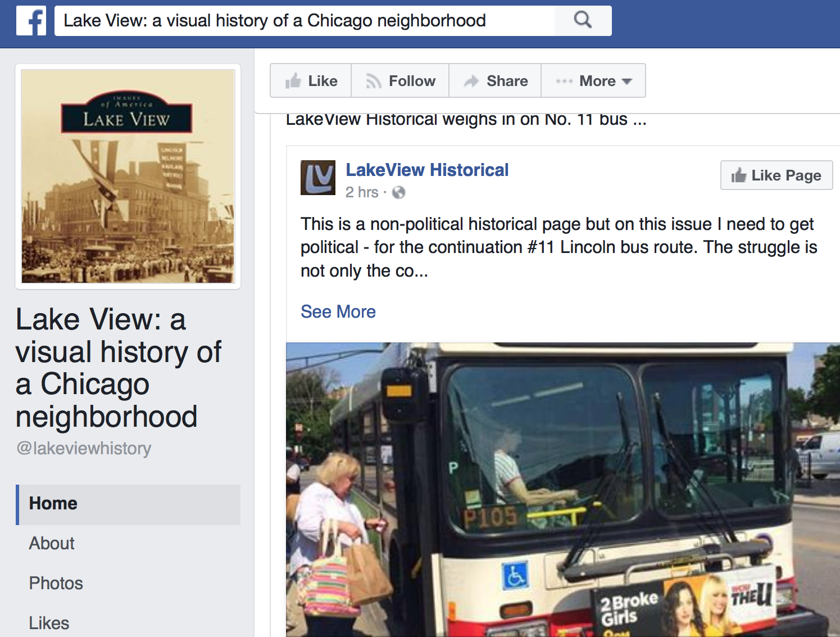
Task: Open the Lake View book cover thumbnail
Action: (x=128, y=177)
